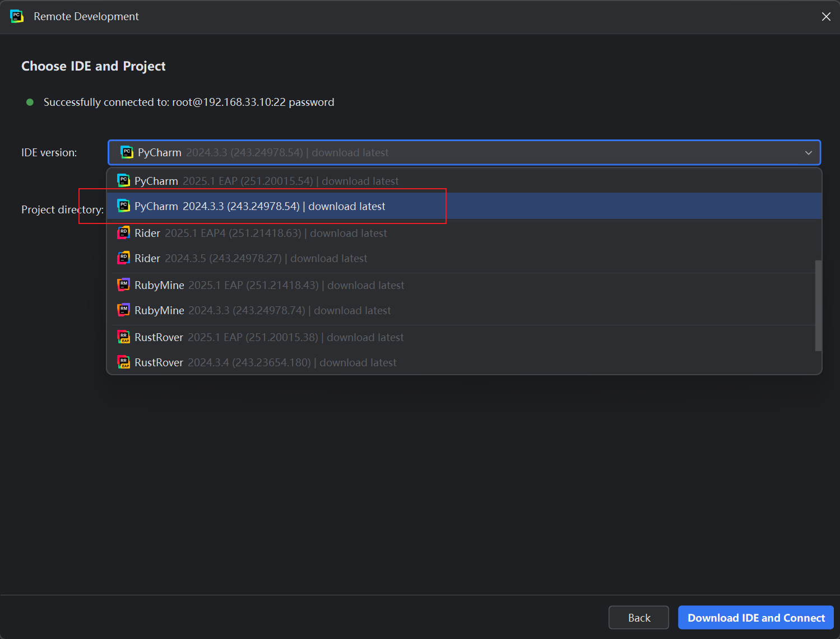Click the RustRover 2025.1 EAP row icon
This screenshot has height=639, width=840.
point(123,337)
